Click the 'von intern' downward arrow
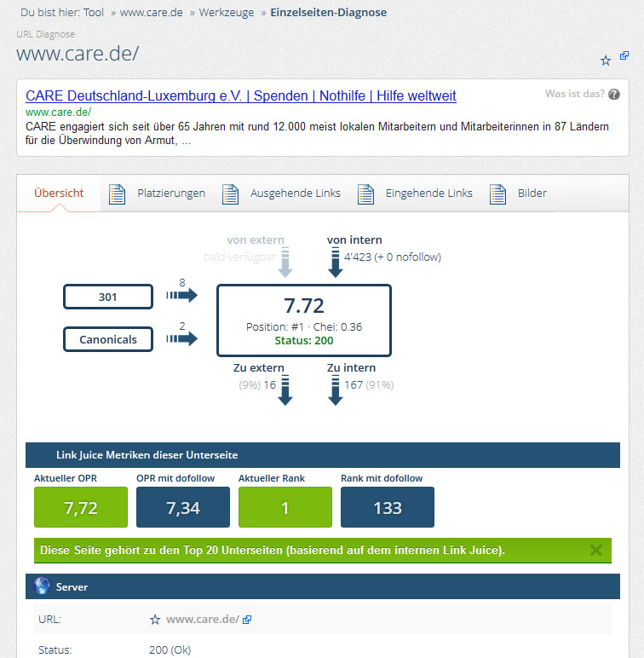The height and width of the screenshot is (658, 644). click(x=335, y=263)
